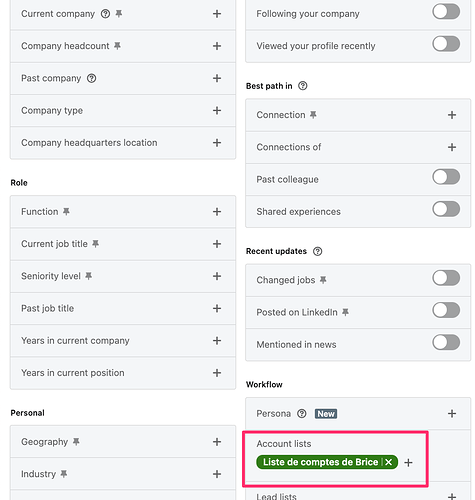
Task: Toggle Viewed your profile recently switch
Action: point(446,44)
